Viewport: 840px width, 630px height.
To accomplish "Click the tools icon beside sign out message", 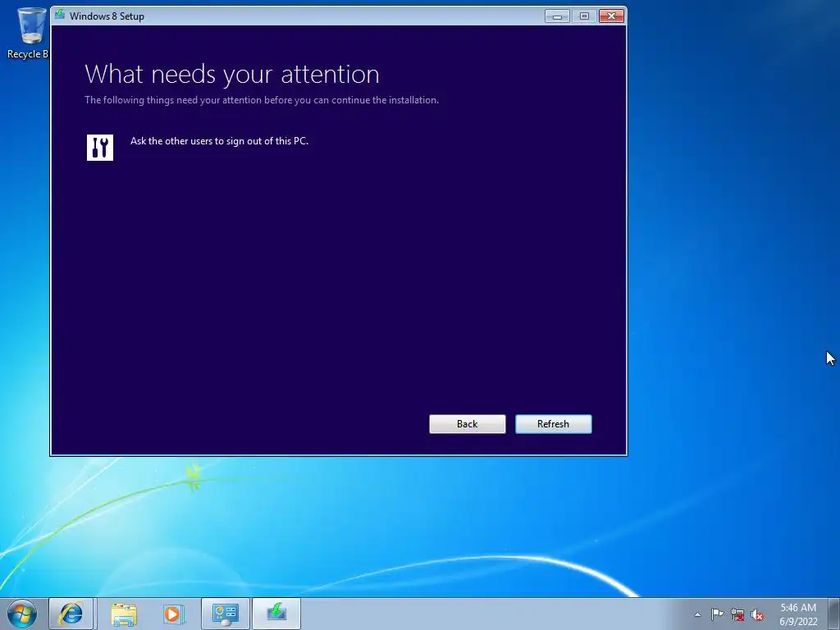I will click(x=100, y=148).
